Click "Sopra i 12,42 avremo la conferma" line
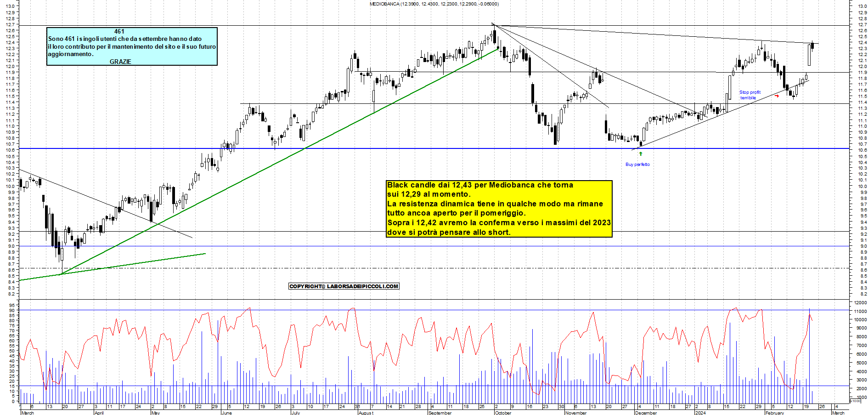This screenshot has width=868, height=415. (x=499, y=222)
